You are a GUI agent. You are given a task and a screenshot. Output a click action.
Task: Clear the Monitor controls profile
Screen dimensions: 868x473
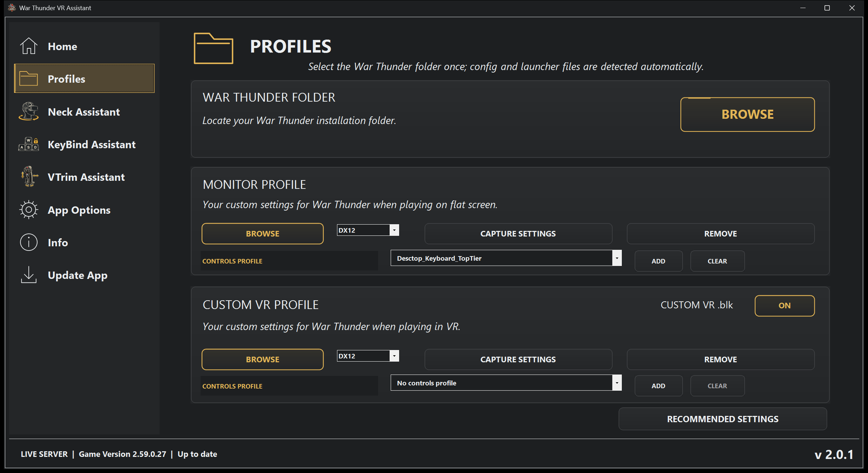[x=717, y=261]
